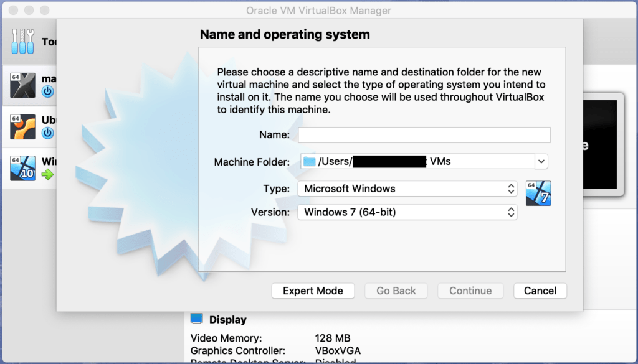The width and height of the screenshot is (638, 364).
Task: Cancel the new virtual machine dialog
Action: tap(540, 291)
